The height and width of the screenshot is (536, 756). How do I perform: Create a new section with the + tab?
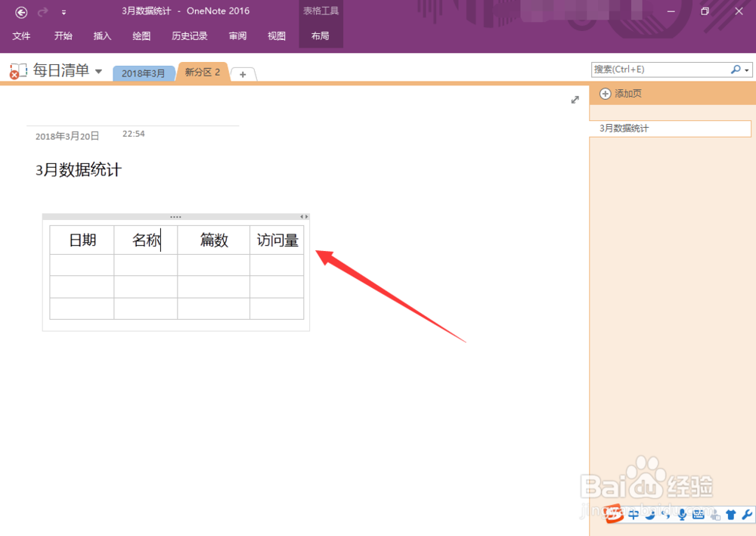coord(243,75)
